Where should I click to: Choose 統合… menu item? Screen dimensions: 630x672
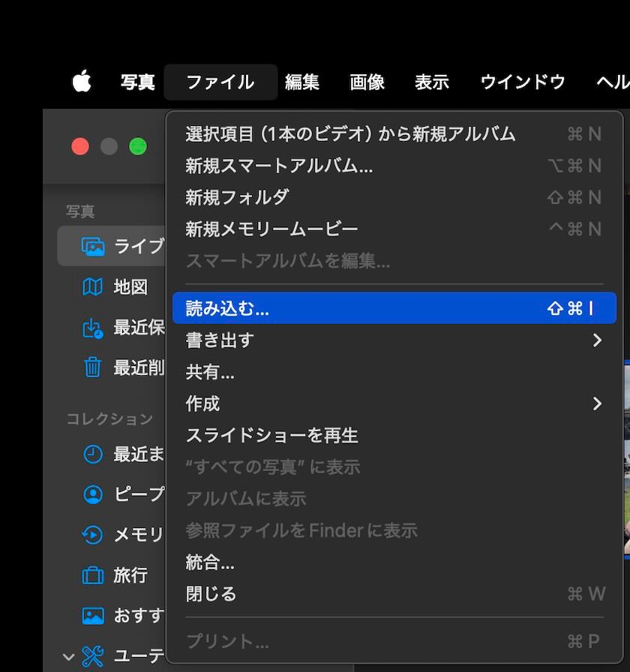tap(394, 562)
